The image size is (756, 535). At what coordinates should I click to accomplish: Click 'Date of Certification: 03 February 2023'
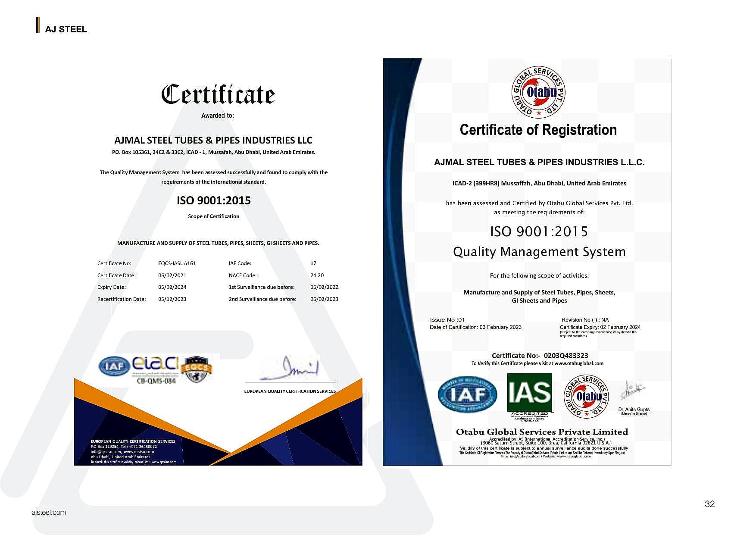[x=475, y=327]
